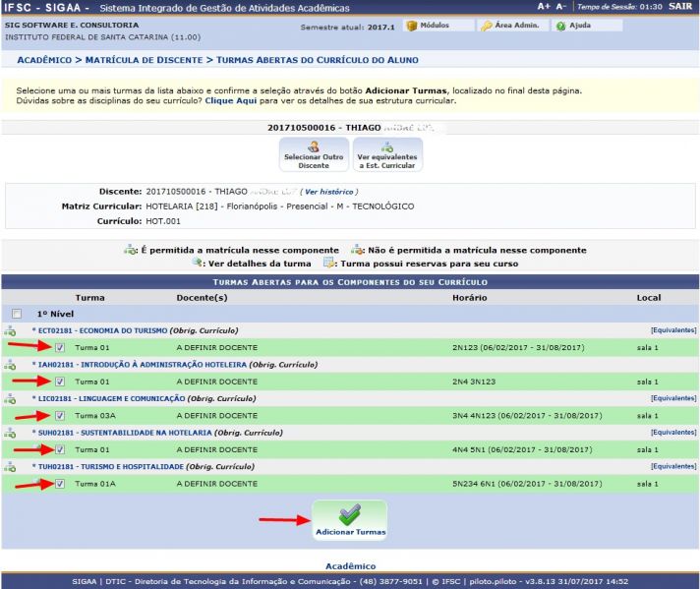Image resolution: width=700 pixels, height=589 pixels.
Task: Open Ver equivalentes a Est. Curricular
Action: [386, 153]
